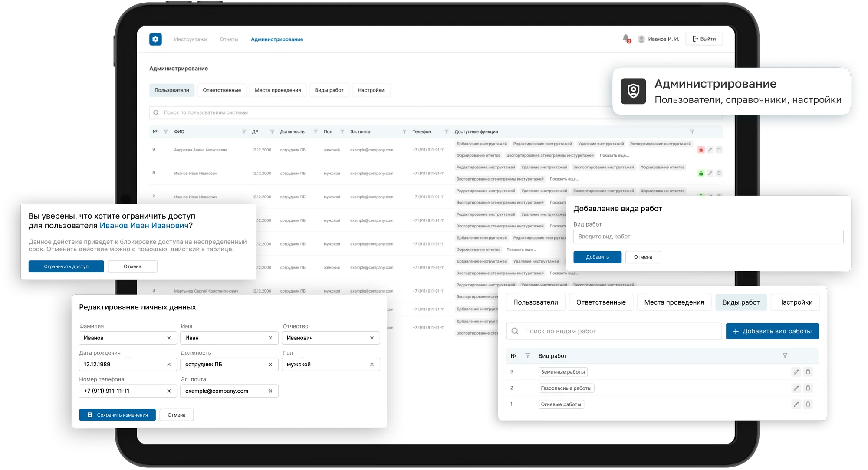The height and width of the screenshot is (470, 868).
Task: Edit the Газоопасные работы work type
Action: (x=796, y=388)
